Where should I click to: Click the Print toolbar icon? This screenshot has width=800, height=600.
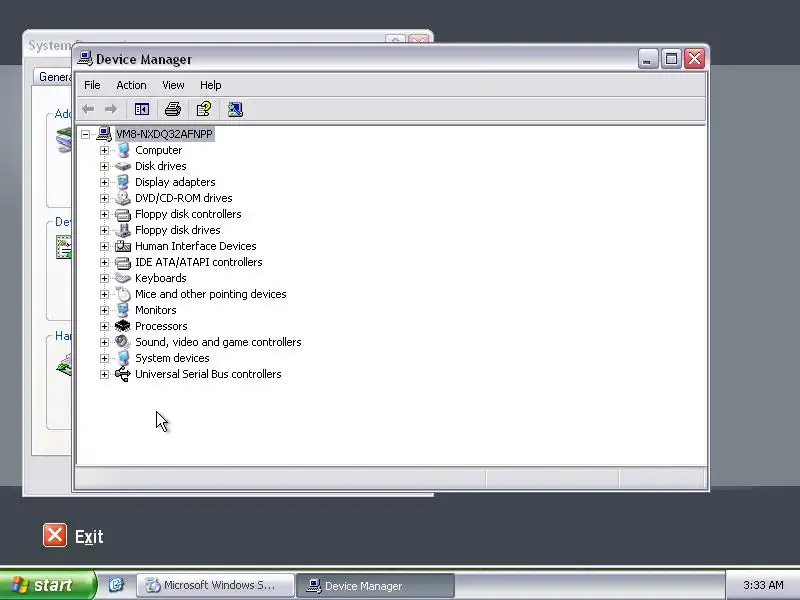click(173, 109)
